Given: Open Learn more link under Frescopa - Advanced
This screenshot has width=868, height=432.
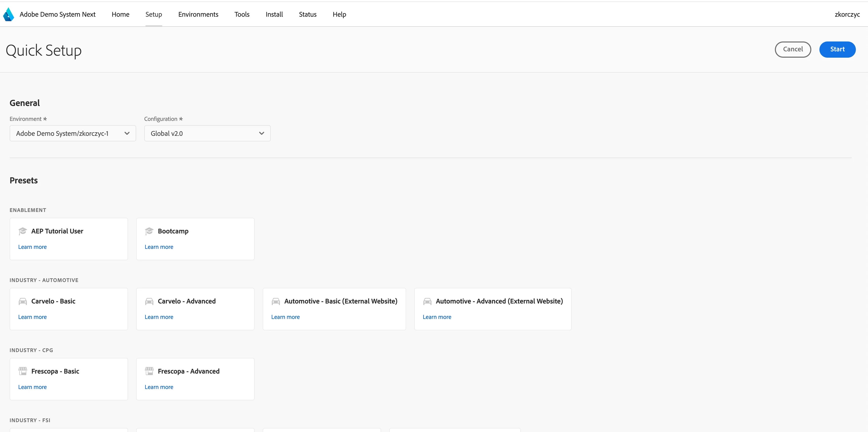Looking at the screenshot, I should (x=159, y=387).
